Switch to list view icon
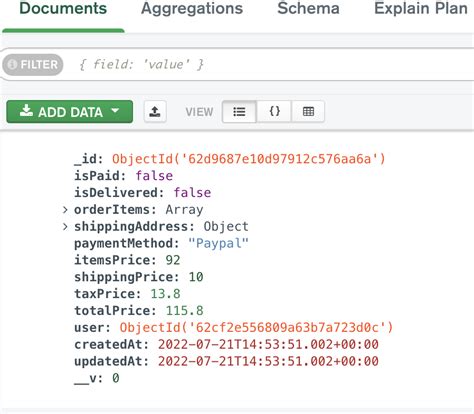474x414 pixels. [x=239, y=112]
